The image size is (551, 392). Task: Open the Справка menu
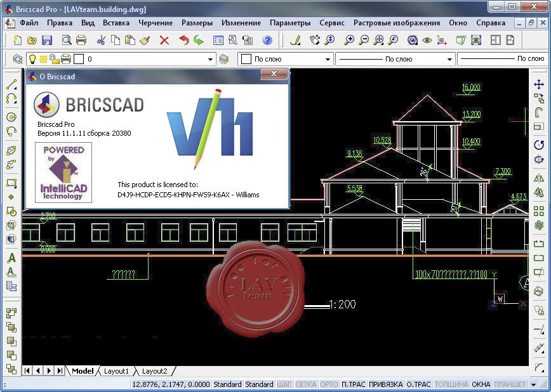tap(491, 23)
